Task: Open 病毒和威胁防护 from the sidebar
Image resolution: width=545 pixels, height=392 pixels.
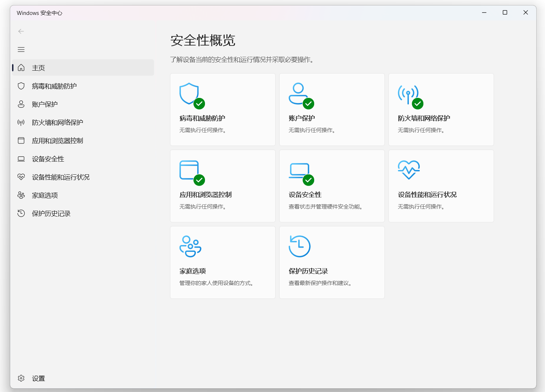Action: [83, 86]
